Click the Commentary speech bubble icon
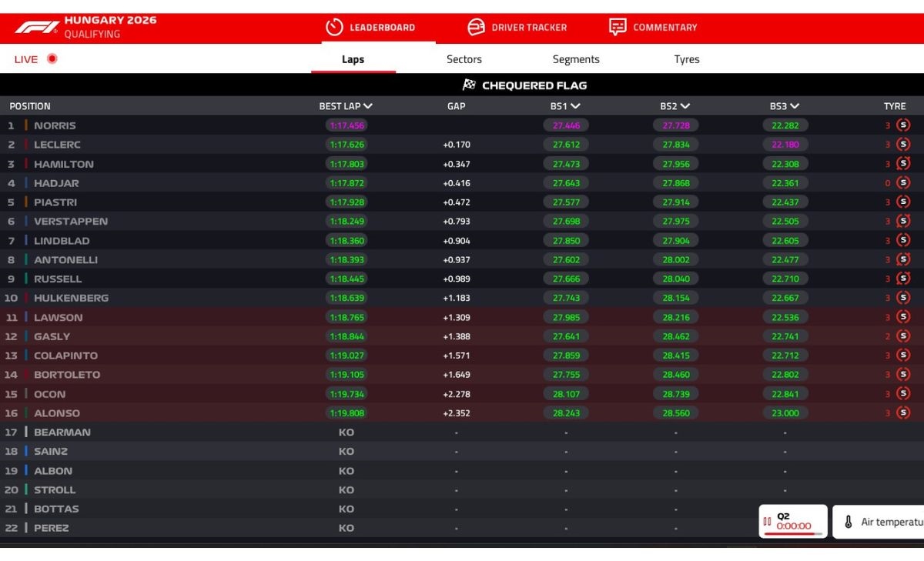924x561 pixels. [x=618, y=27]
